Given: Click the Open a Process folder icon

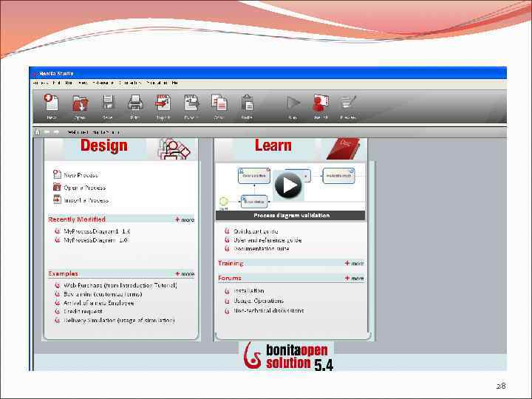Looking at the screenshot, I should [57, 187].
